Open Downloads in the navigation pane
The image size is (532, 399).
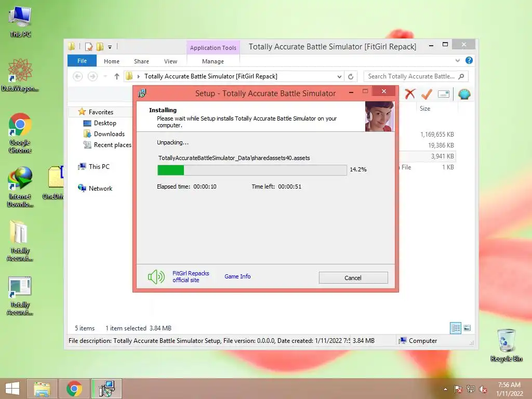click(109, 134)
